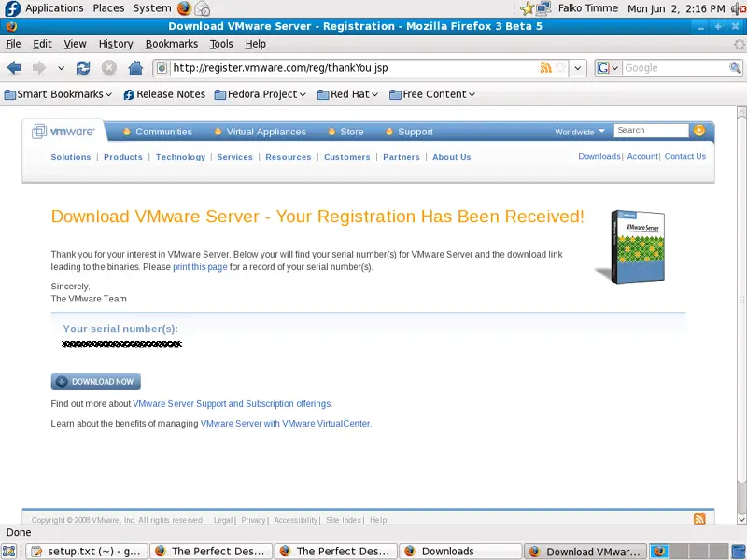This screenshot has height=560, width=747.
Task: Open the System menu in top panel
Action: coord(152,8)
